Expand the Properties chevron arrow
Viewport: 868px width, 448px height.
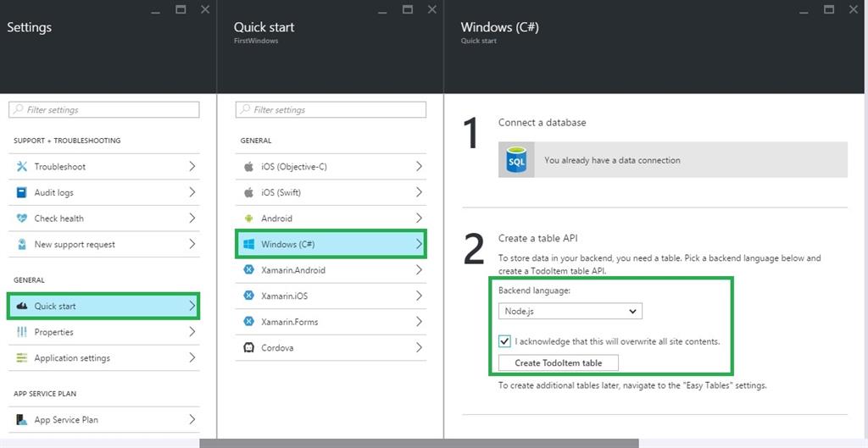pyautogui.click(x=192, y=332)
